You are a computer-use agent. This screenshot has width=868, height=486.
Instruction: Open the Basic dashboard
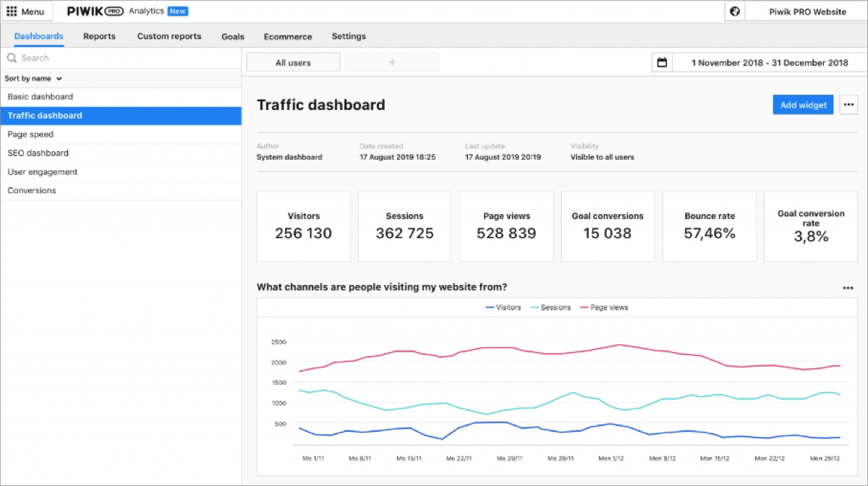click(40, 96)
